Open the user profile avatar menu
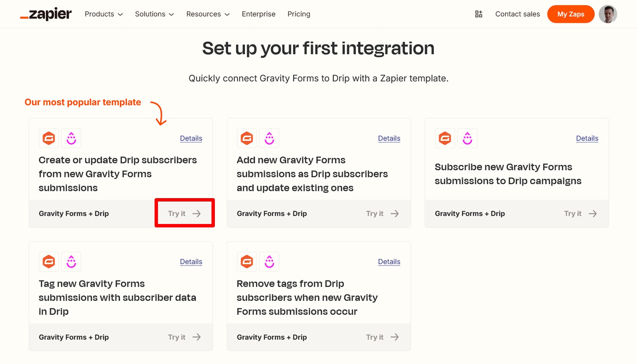 coord(608,14)
